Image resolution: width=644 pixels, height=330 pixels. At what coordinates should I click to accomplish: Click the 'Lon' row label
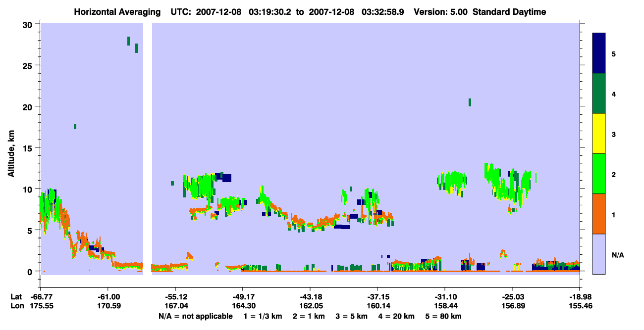point(16,306)
